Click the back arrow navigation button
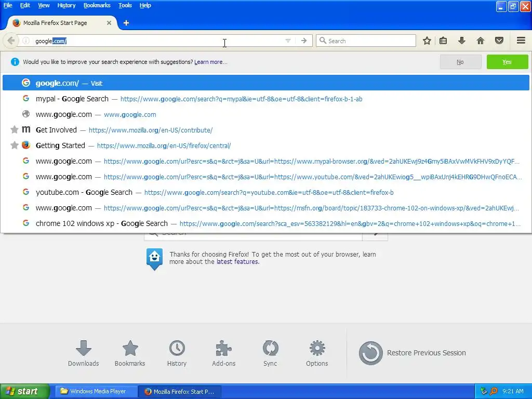Screen dimensions: 532x399 pyautogui.click(x=11, y=41)
